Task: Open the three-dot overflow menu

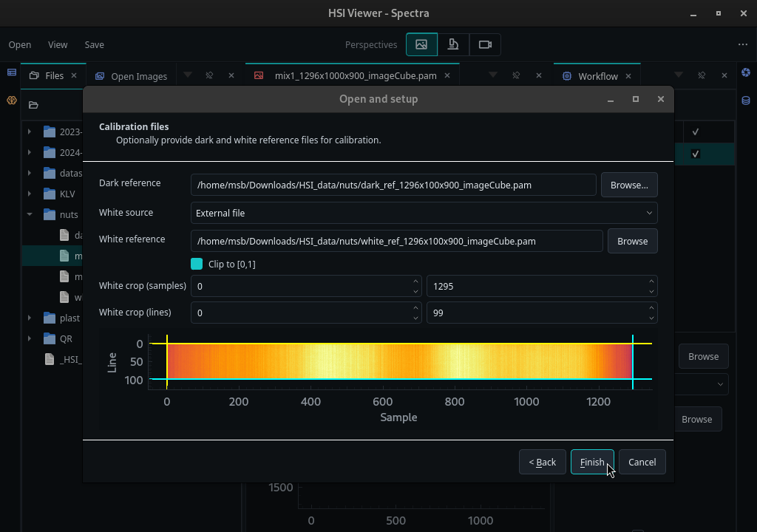Action: pyautogui.click(x=742, y=44)
